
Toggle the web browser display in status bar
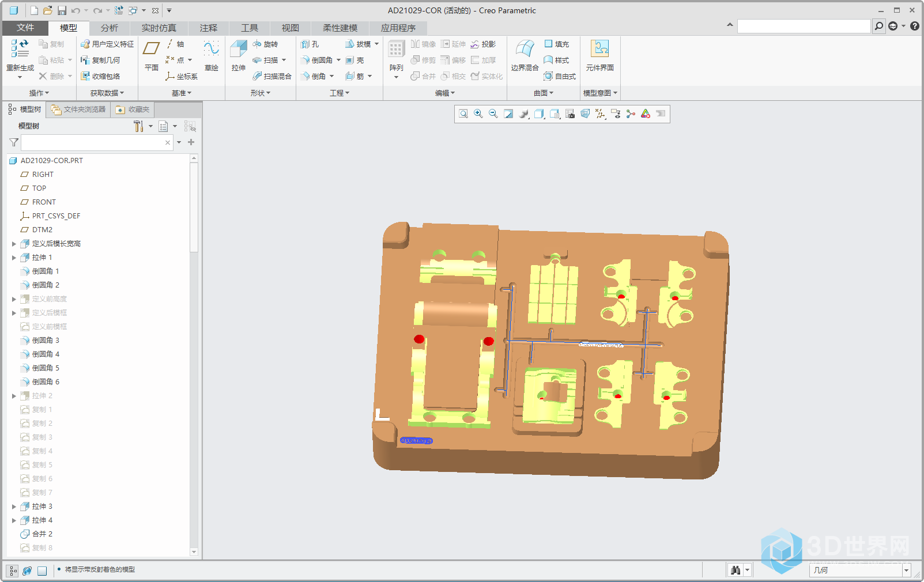[x=27, y=571]
